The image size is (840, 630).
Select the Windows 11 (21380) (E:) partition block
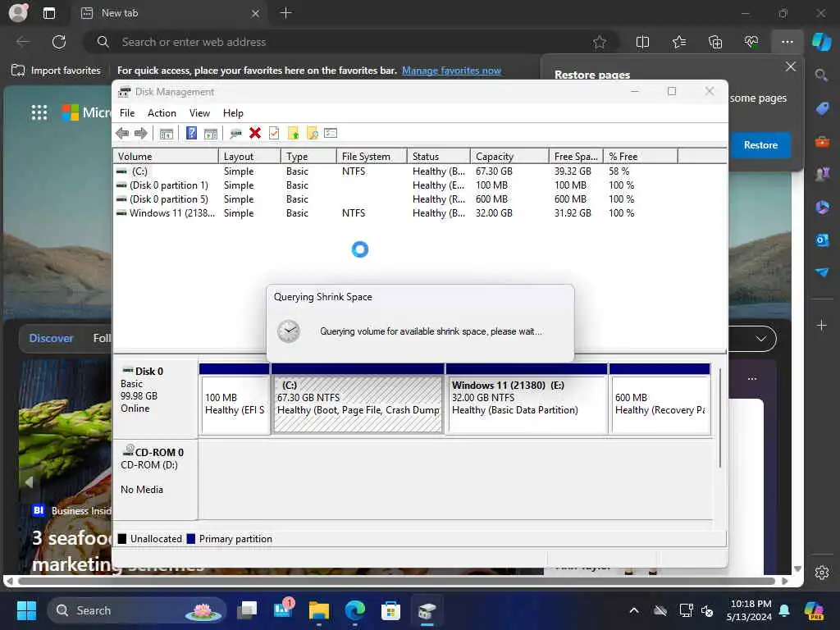tap(527, 404)
